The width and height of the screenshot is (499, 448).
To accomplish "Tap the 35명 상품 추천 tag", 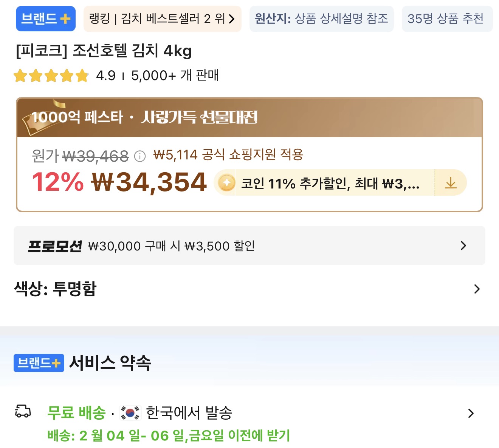I will point(447,19).
